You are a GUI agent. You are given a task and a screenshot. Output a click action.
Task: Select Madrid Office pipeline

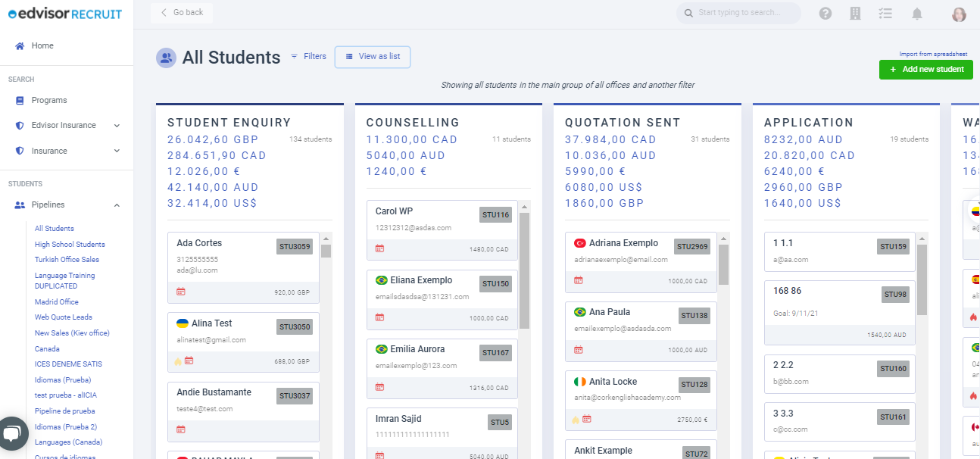[57, 302]
